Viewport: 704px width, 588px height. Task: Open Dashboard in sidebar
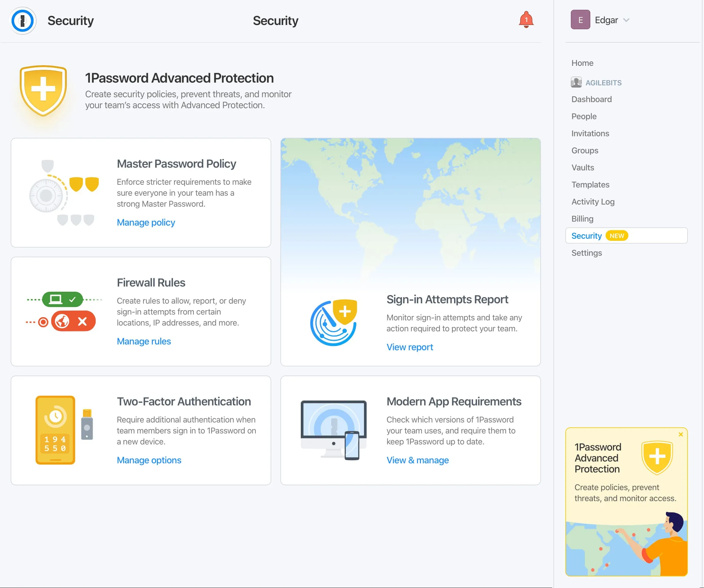pos(591,99)
